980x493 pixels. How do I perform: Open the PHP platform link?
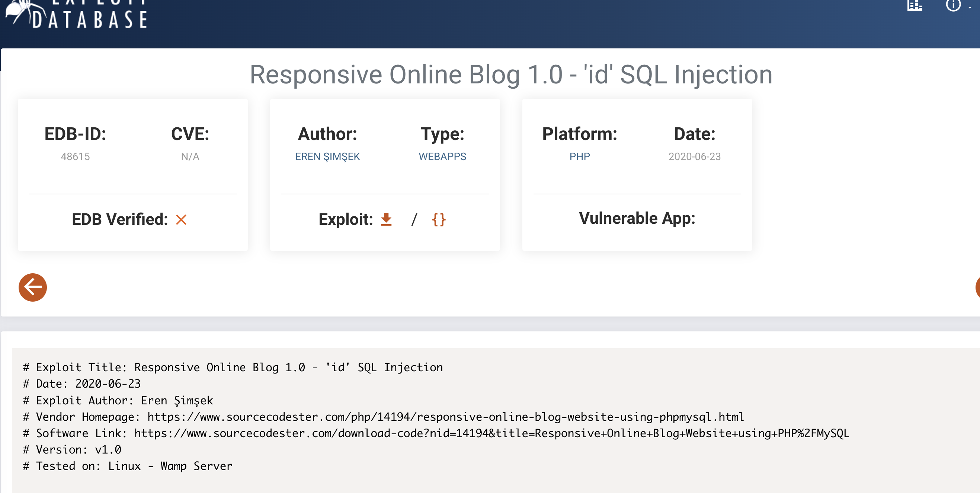coord(579,156)
